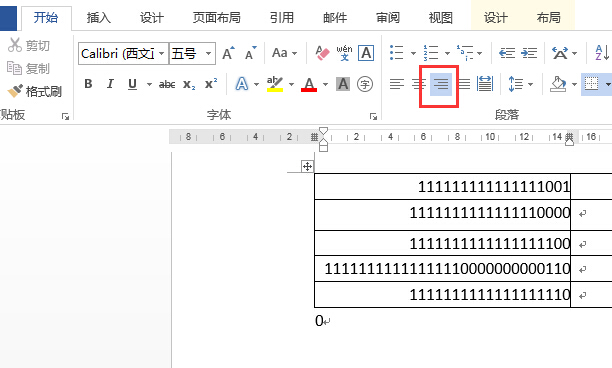Open font color dropdown arrow
612x368 pixels.
(325, 84)
